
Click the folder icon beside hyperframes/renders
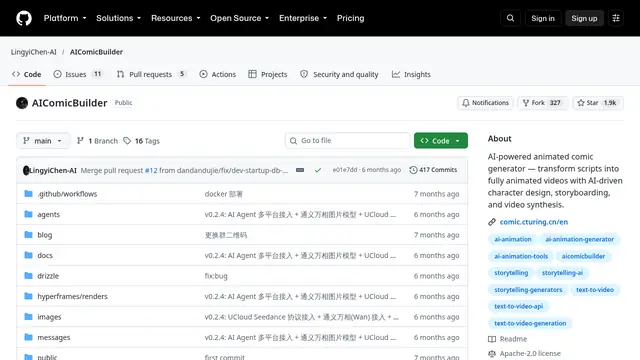point(28,296)
